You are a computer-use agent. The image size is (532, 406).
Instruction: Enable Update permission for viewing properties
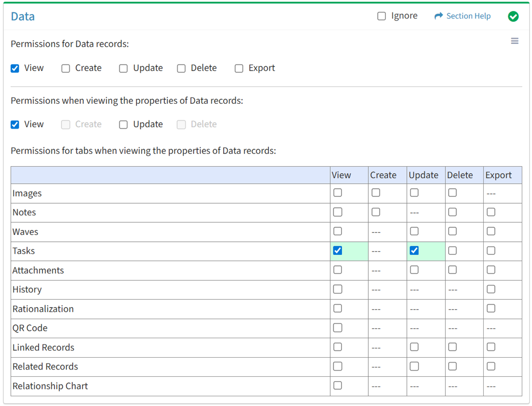pyautogui.click(x=123, y=125)
